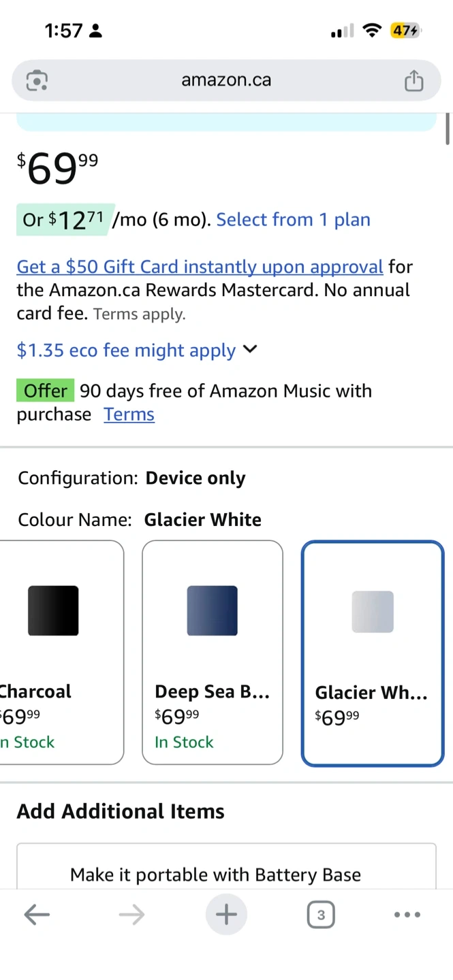
Task: Expand the $1.35 eco fee chevron
Action: (x=250, y=349)
